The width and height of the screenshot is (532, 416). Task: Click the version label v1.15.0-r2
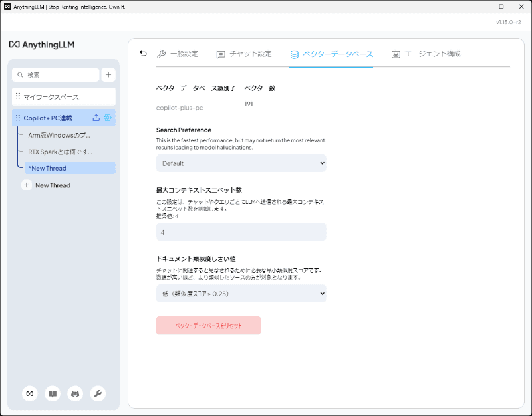(508, 22)
